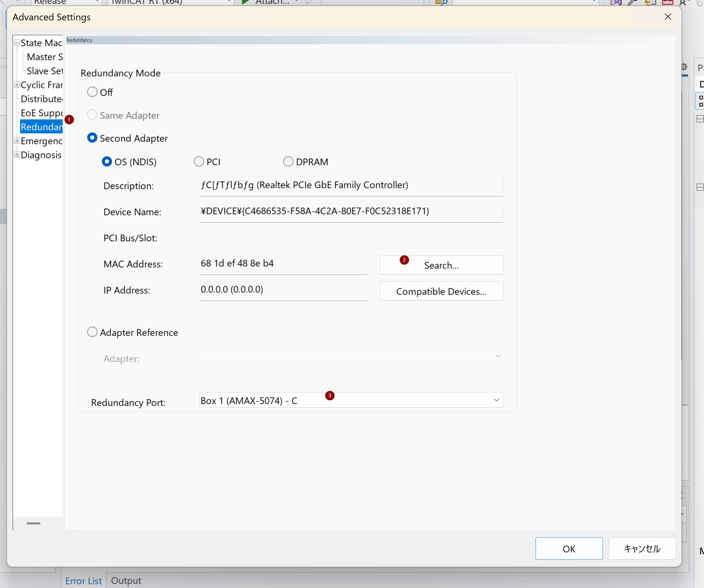Click the Search... button
704x588 pixels.
click(441, 265)
